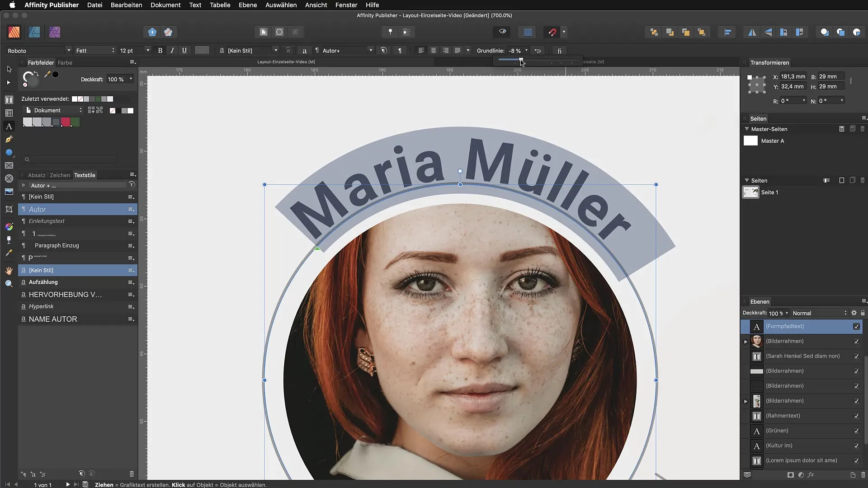Select the Move tool arrow
868x488 pixels.
point(9,69)
